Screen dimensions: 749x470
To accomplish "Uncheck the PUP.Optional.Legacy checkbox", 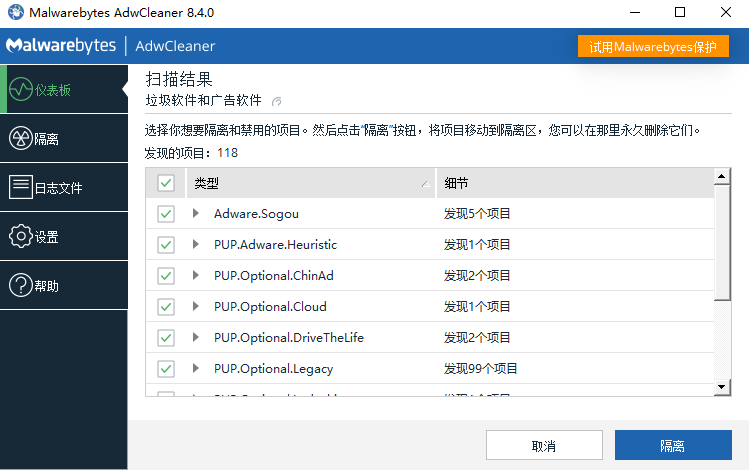I will click(166, 369).
